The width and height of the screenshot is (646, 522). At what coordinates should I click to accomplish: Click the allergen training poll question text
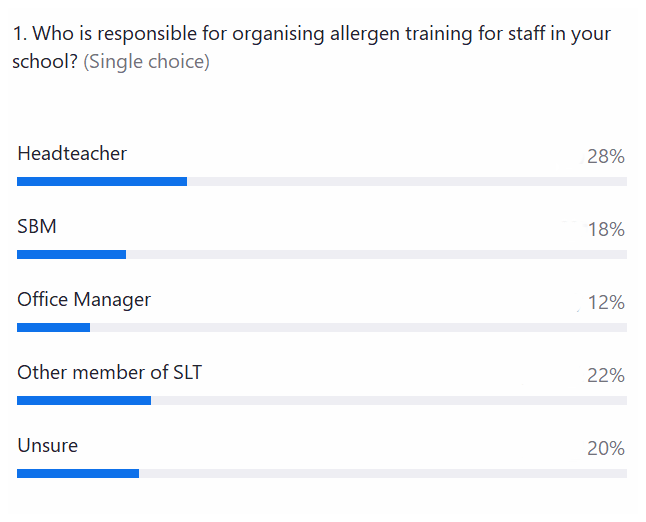(x=311, y=35)
